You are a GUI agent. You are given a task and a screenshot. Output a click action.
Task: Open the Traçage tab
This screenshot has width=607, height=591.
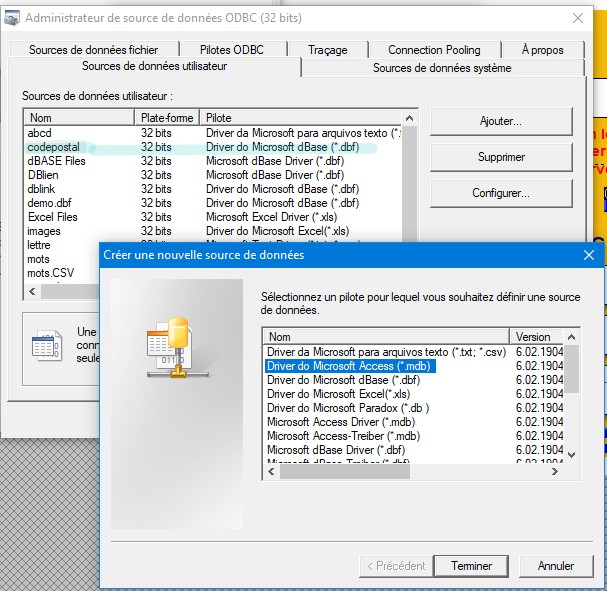328,50
